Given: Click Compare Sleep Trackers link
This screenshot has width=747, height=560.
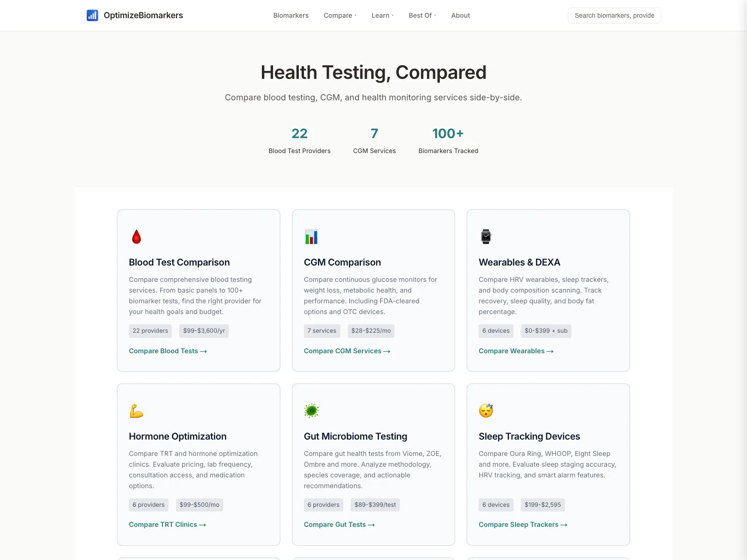Looking at the screenshot, I should pos(523,525).
